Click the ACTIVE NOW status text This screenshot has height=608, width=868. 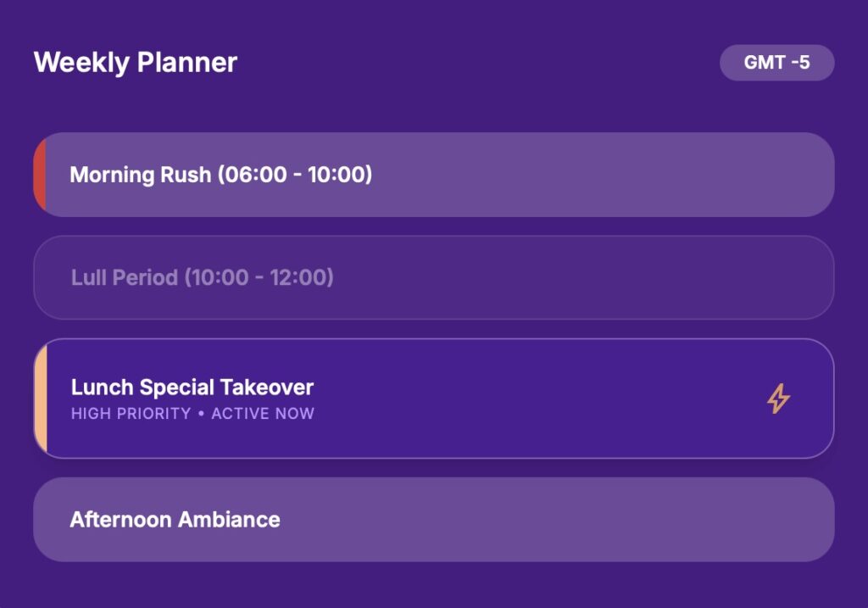click(x=263, y=414)
